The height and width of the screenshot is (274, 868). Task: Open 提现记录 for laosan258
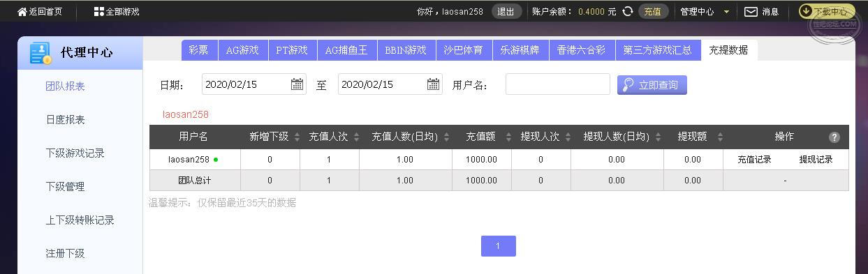pos(816,160)
